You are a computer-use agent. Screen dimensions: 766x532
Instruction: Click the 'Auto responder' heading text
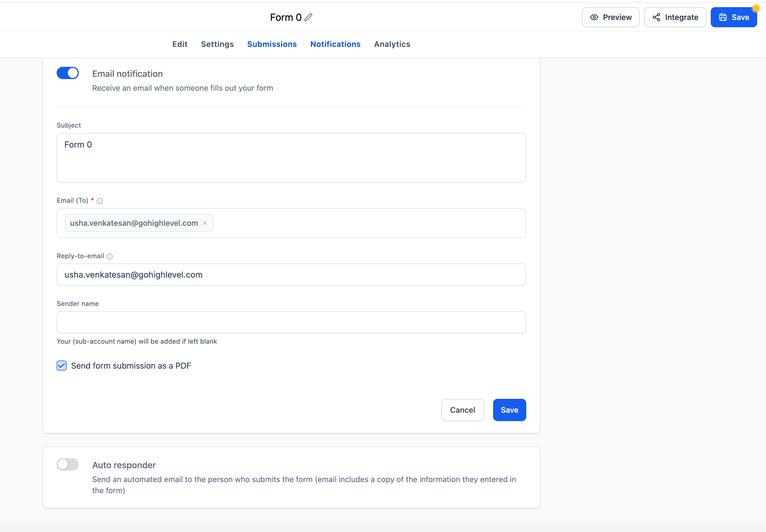click(x=124, y=465)
